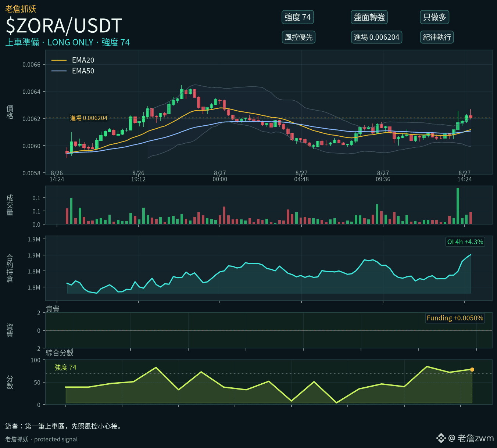Select the 8/26 14:24 time axis label
Screen dimensions: 497x448
pos(57,176)
